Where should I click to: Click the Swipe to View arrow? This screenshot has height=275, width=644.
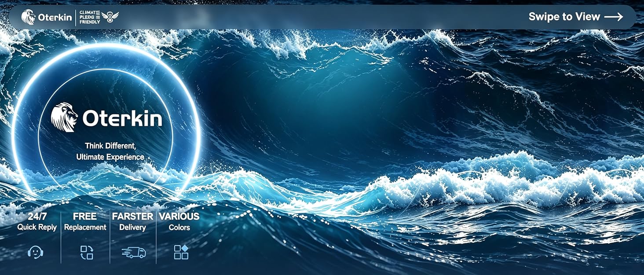614,17
